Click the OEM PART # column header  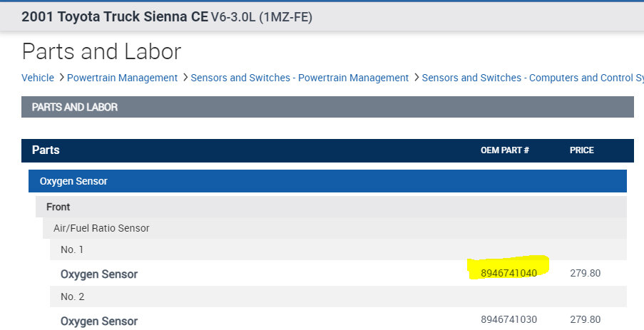504,150
